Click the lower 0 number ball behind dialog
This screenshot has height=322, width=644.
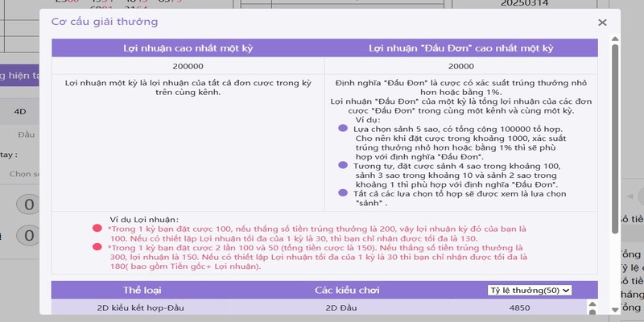coord(29,236)
